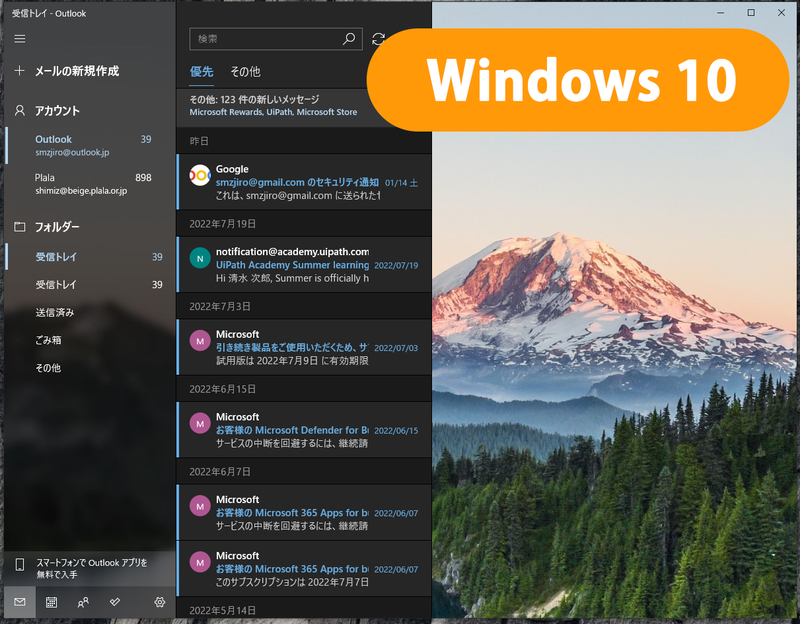This screenshot has width=800, height=624.
Task: Click the green N avatar for UiPath
Action: point(200,258)
